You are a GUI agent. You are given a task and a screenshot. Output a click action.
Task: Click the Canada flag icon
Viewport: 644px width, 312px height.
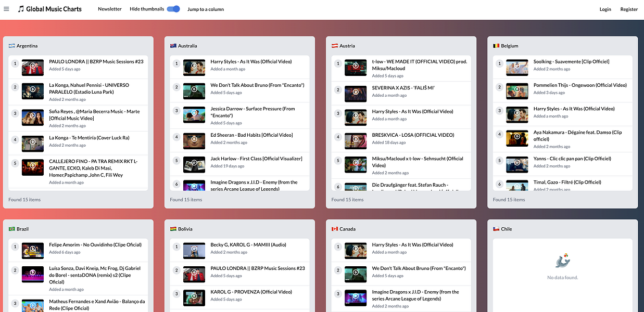pos(335,229)
